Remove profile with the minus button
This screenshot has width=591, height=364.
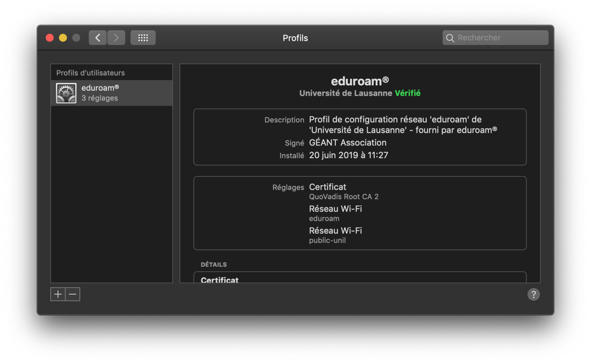pos(73,294)
